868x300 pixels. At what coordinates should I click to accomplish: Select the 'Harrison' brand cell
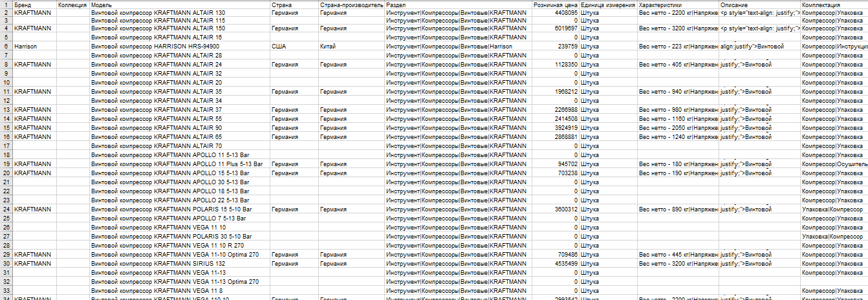click(x=34, y=47)
